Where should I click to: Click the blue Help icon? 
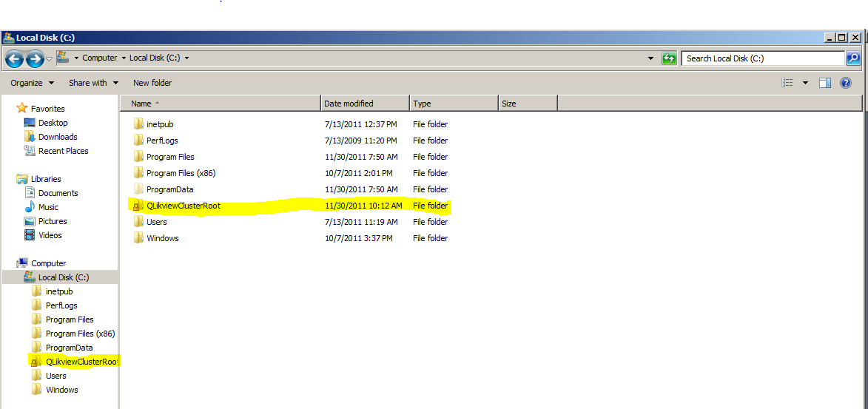tap(845, 83)
